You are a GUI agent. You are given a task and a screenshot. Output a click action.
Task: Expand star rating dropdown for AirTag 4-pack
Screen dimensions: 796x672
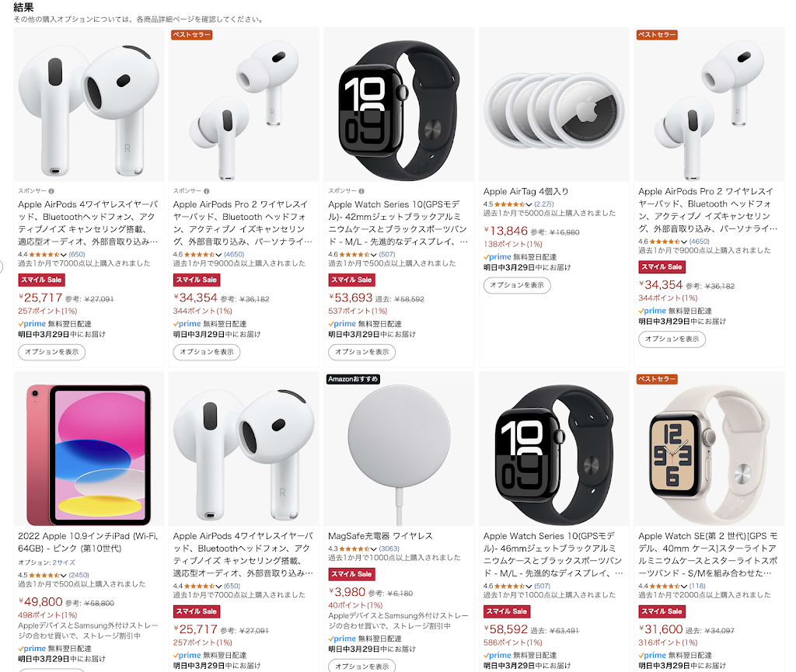click(529, 204)
